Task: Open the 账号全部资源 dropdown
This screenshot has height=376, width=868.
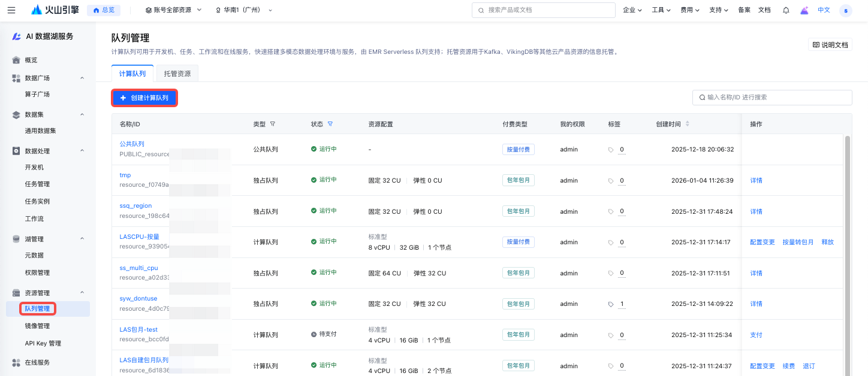Action: 174,10
